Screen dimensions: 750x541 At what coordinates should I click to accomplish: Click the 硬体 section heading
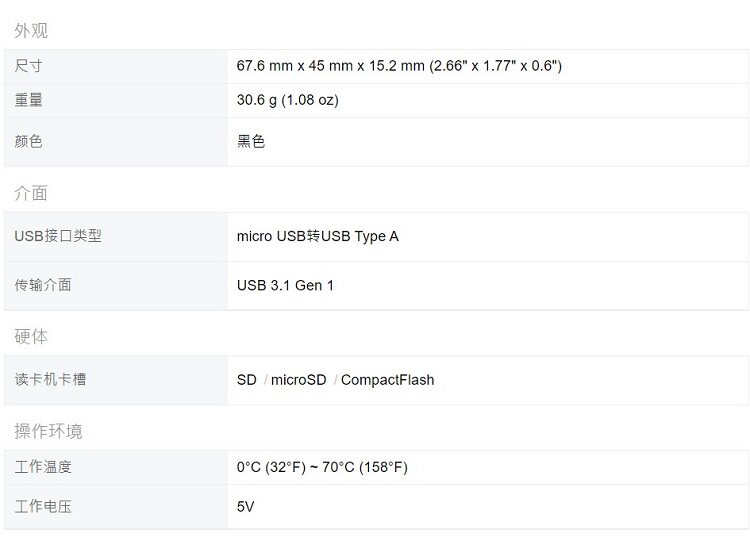click(31, 337)
